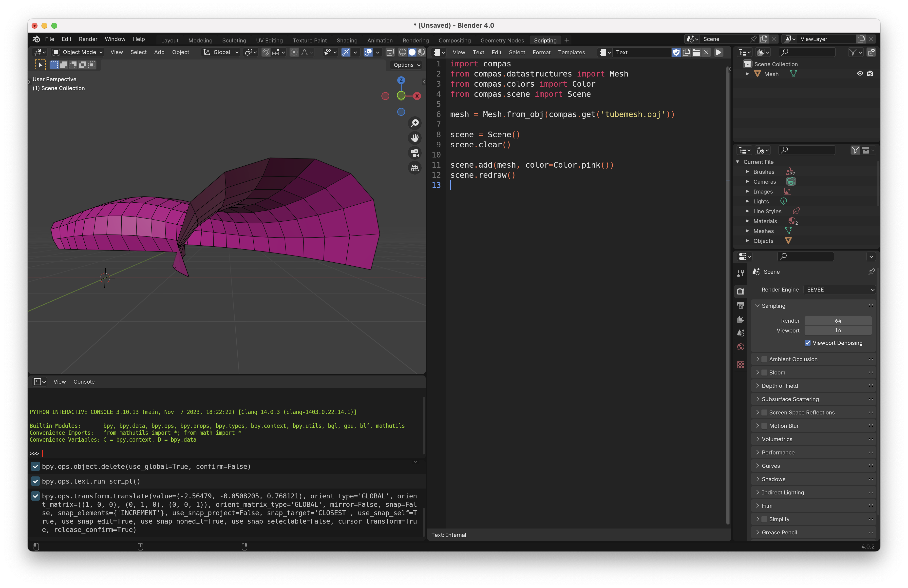
Task: Click the zoom magnifier viewport gizmo
Action: click(x=415, y=123)
